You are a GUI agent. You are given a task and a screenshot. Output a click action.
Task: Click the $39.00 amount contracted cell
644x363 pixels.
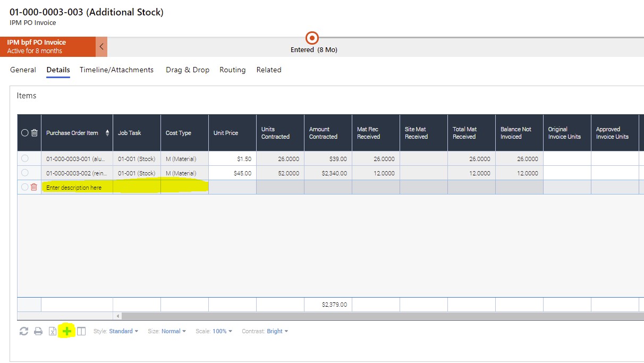coord(328,158)
